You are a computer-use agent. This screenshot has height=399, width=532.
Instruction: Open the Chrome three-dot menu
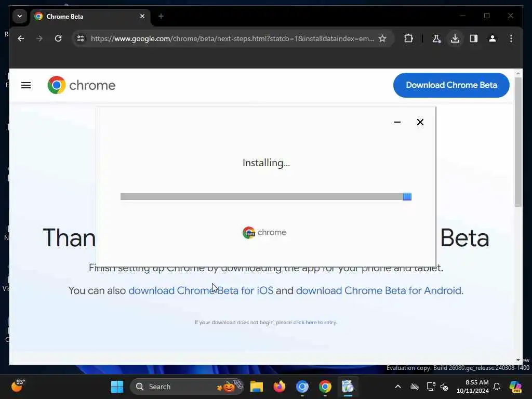511,38
